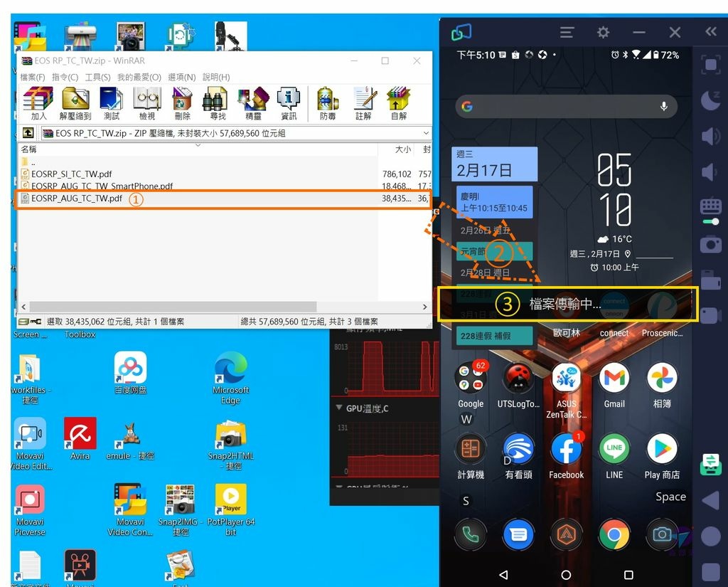
Task: Open the UTSLogTool ladybug app
Action: point(518,379)
